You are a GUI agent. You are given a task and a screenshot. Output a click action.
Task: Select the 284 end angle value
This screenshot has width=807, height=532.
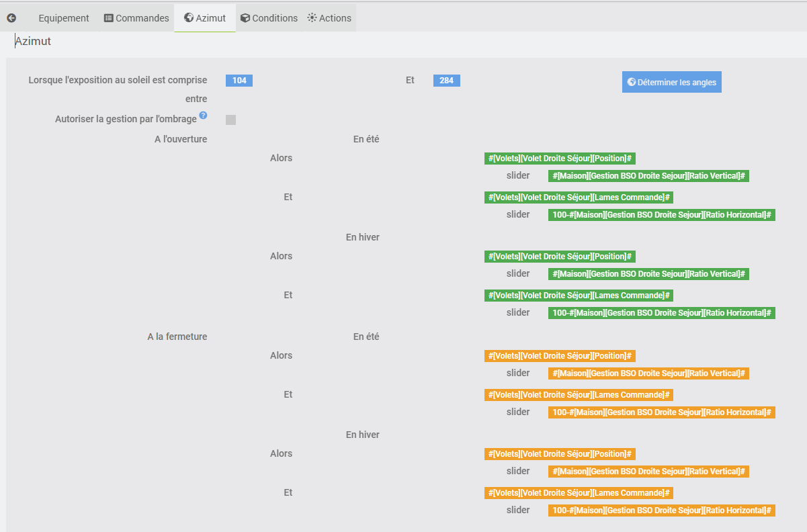coord(447,81)
